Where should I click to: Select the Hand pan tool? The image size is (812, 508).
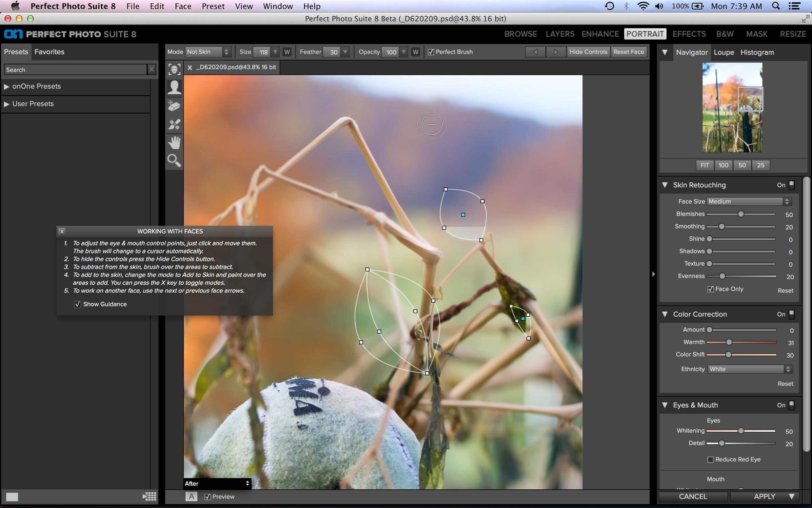174,143
